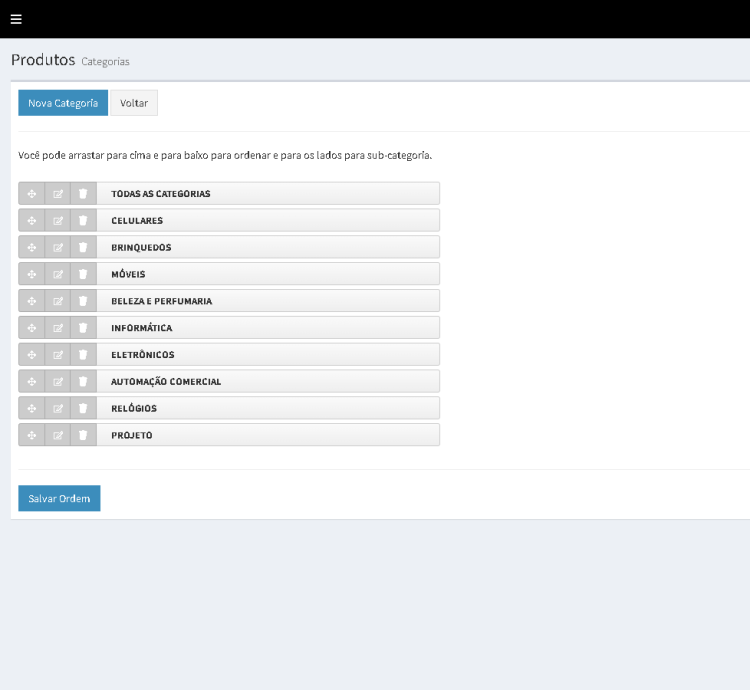750x690 pixels.
Task: Edit the Brinquedos category
Action: tap(57, 247)
